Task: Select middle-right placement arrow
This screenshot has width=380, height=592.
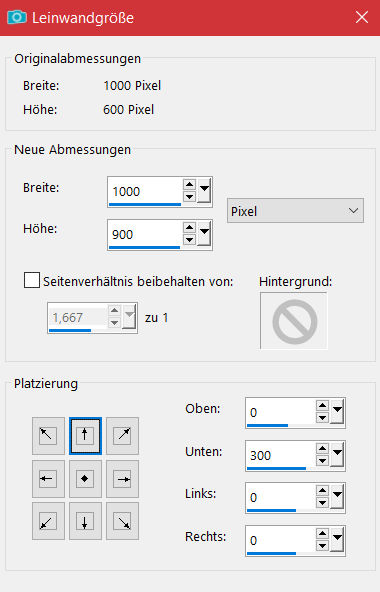Action: coord(122,479)
